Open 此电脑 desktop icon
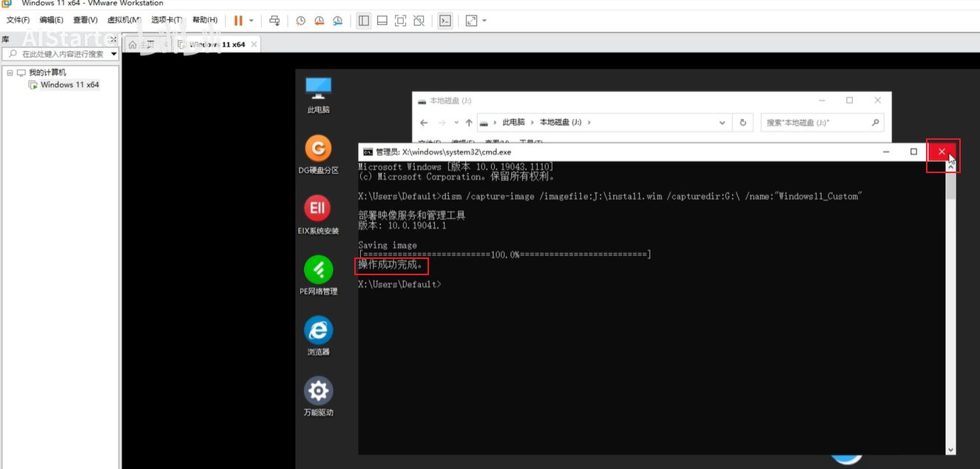Viewport: 980px width, 469px height. [318, 89]
